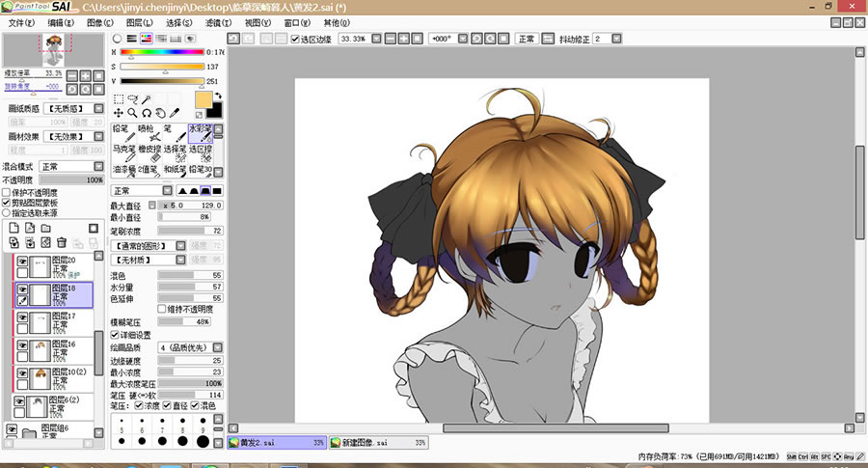The width and height of the screenshot is (868, 468).
Task: Select layer 图层10(2) in layer list
Action: [53, 379]
